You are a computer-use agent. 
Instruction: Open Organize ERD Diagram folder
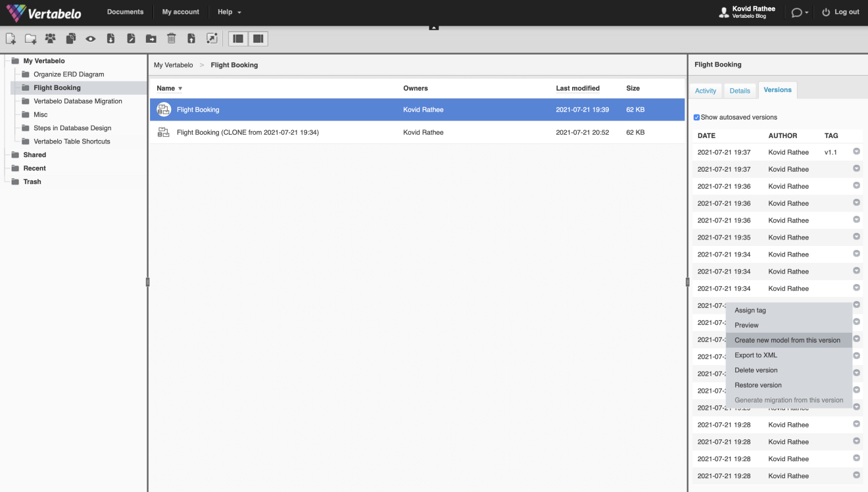[x=69, y=74]
